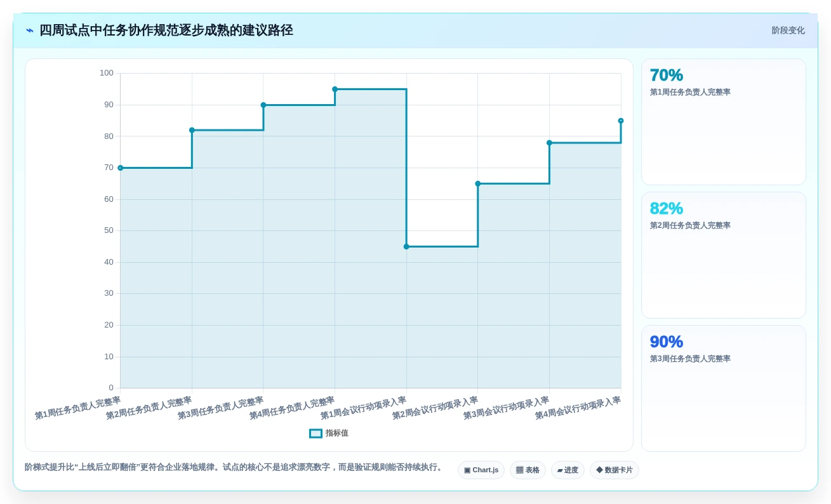Click the lightning bolt icon beside the title
This screenshot has width=831, height=504.
tap(30, 30)
